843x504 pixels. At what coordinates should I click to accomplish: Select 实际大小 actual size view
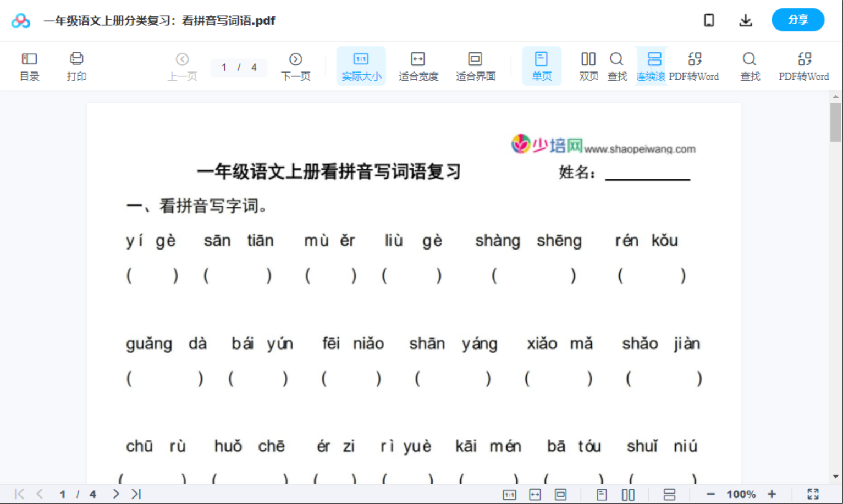tap(361, 65)
